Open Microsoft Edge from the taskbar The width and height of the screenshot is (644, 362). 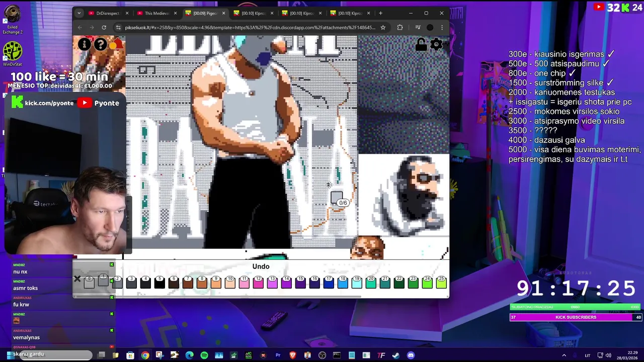pos(189,355)
